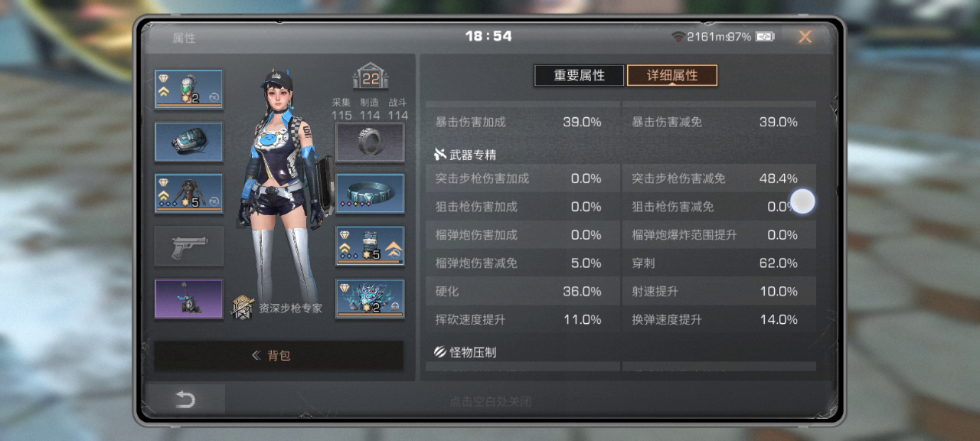Select the 详细属性 tab
The width and height of the screenshot is (980, 441).
672,75
